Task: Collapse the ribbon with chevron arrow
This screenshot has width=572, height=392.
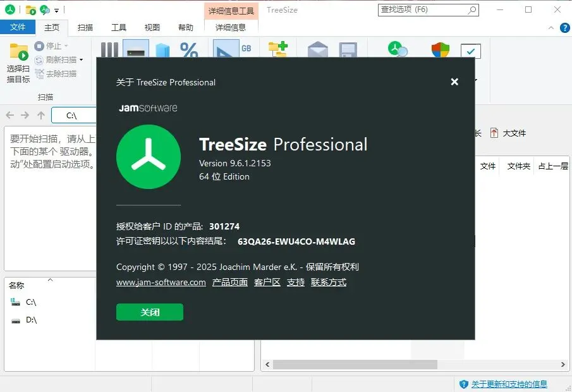Action: 551,28
